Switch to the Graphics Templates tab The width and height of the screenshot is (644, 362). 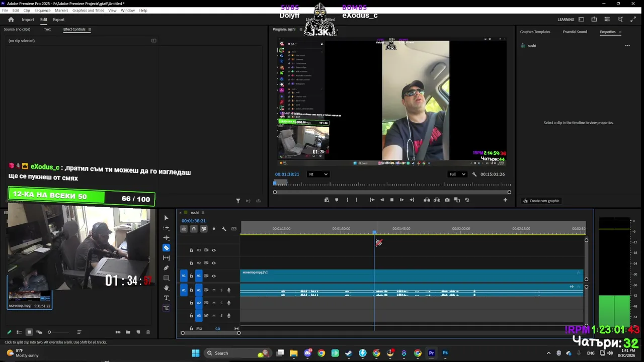[x=535, y=32]
